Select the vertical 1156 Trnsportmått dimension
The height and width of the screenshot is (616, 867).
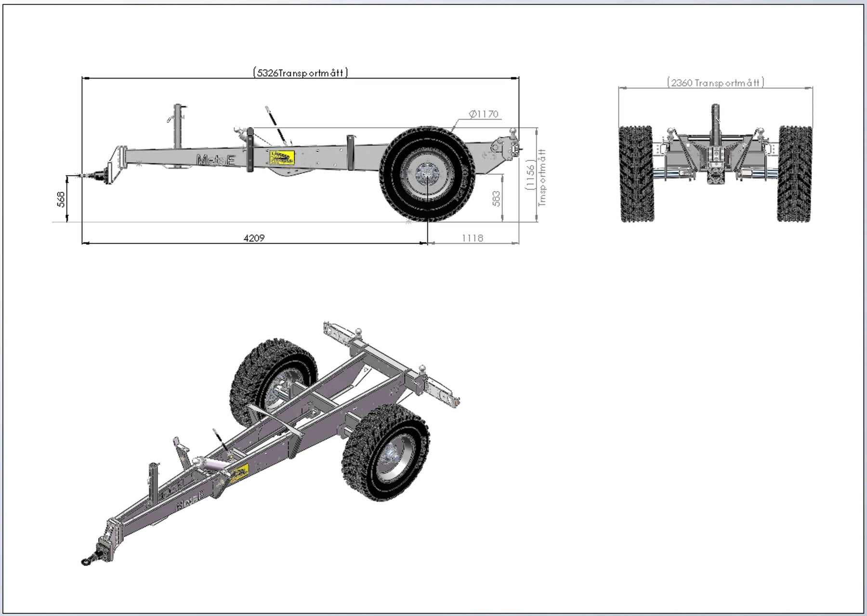[536, 177]
